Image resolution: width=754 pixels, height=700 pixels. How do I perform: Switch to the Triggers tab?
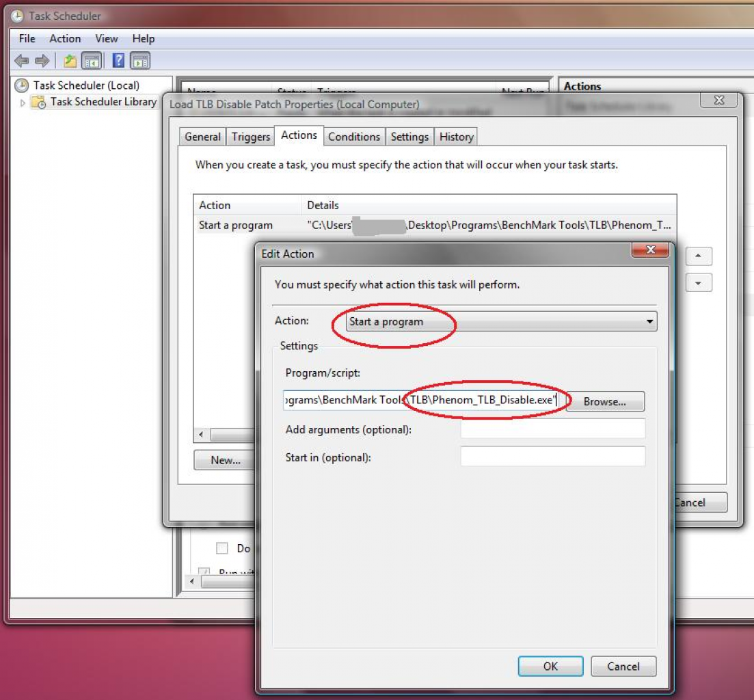click(x=250, y=137)
